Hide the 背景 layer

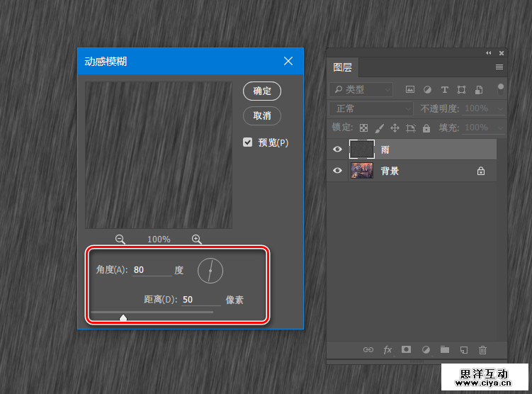[x=337, y=170]
